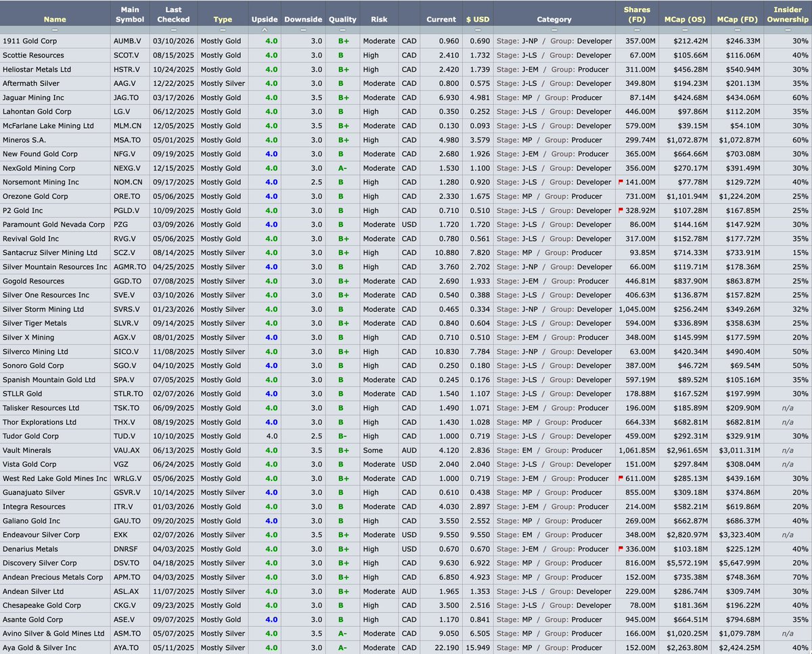The width and height of the screenshot is (812, 654).
Task: Click symbol PZG for Paramount Gold Nevada
Action: pyautogui.click(x=120, y=225)
